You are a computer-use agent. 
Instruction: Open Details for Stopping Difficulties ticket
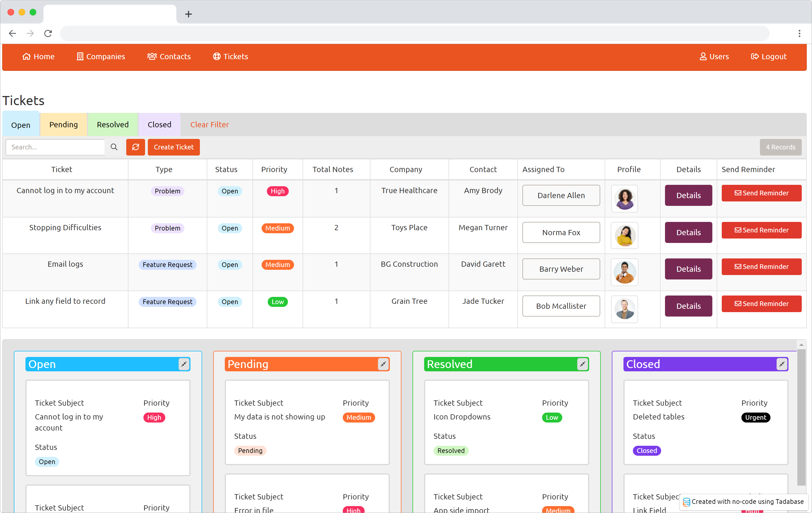[x=688, y=232]
